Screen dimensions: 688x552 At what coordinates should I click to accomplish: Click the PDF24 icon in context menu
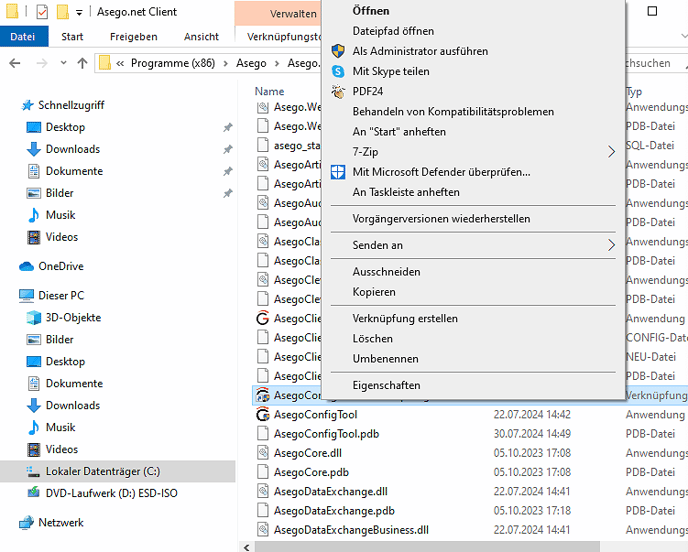click(338, 91)
